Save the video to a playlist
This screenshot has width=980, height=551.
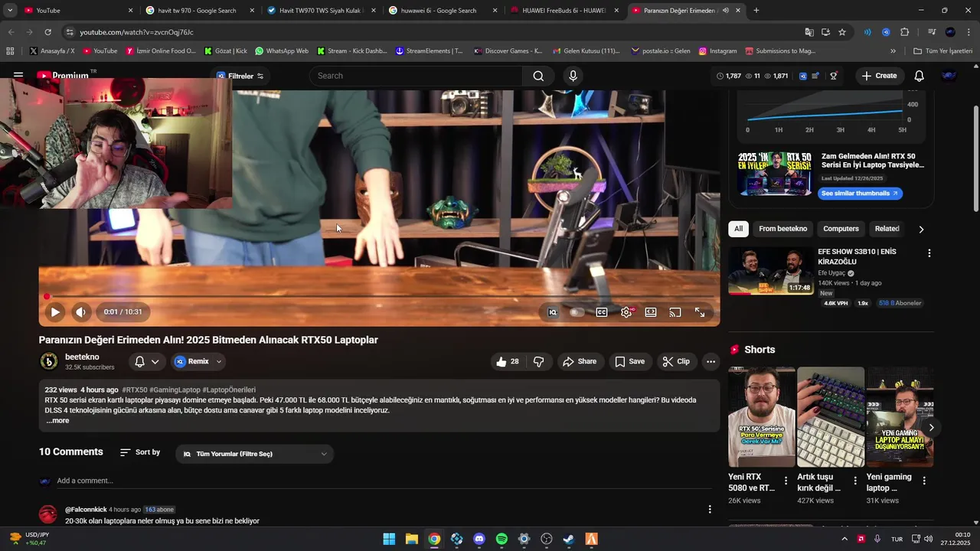[629, 361]
